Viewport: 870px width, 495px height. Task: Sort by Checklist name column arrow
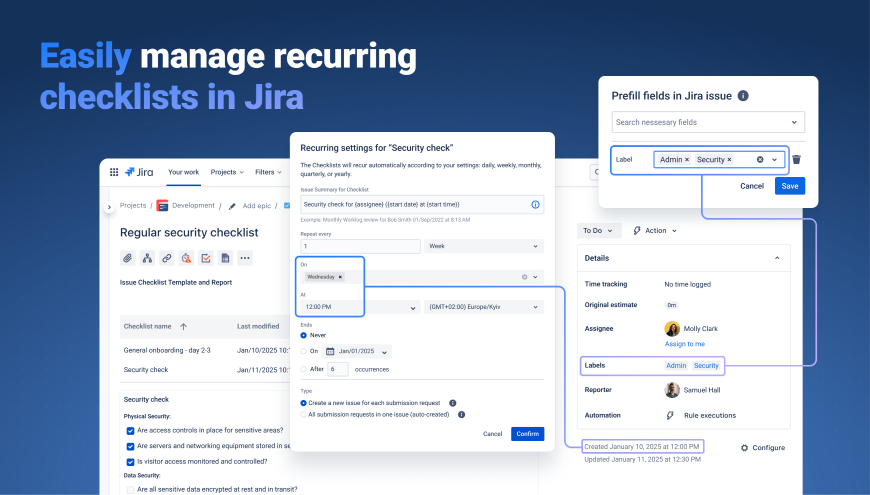pyautogui.click(x=183, y=326)
